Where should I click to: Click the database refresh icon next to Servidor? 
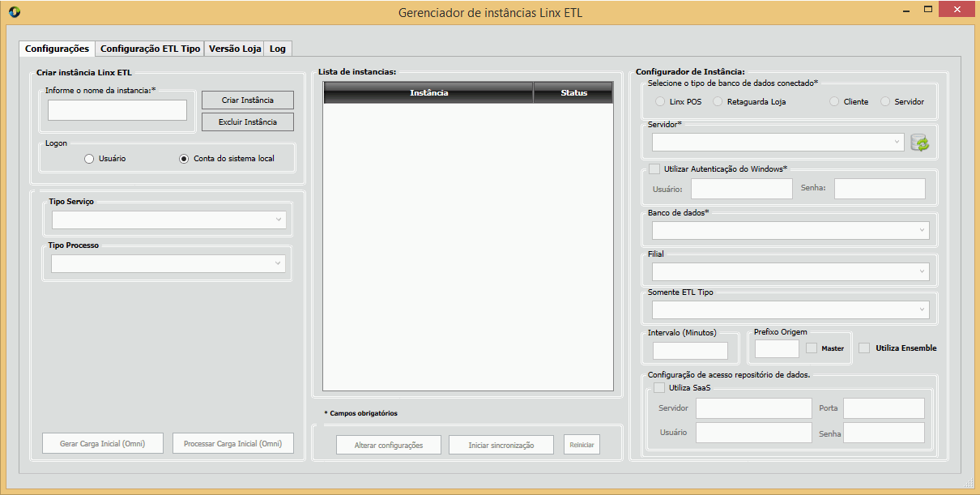[919, 143]
